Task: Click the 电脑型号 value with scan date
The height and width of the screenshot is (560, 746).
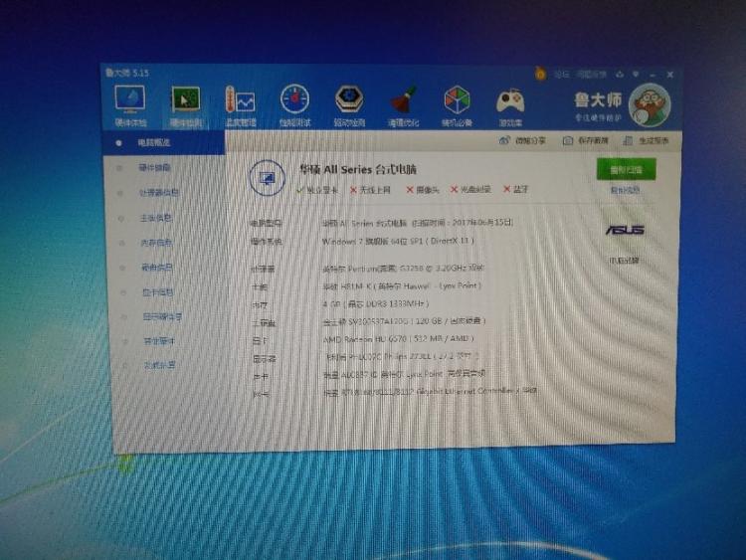Action: 417,223
